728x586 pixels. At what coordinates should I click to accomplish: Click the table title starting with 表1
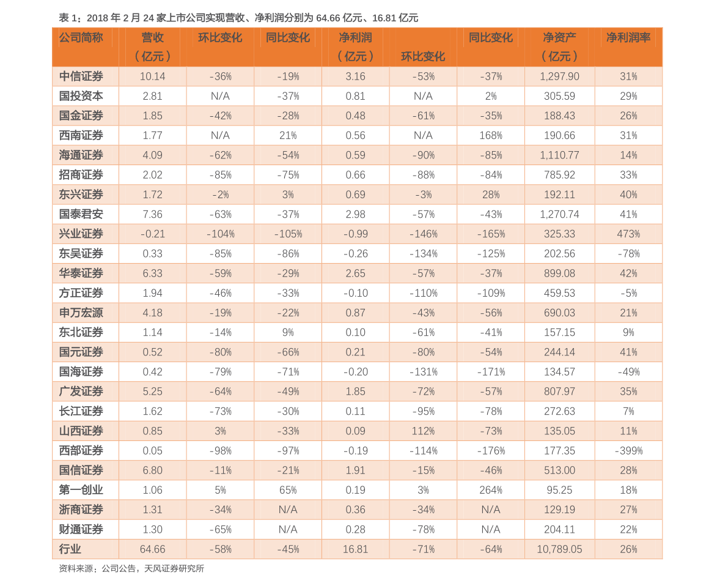point(238,18)
